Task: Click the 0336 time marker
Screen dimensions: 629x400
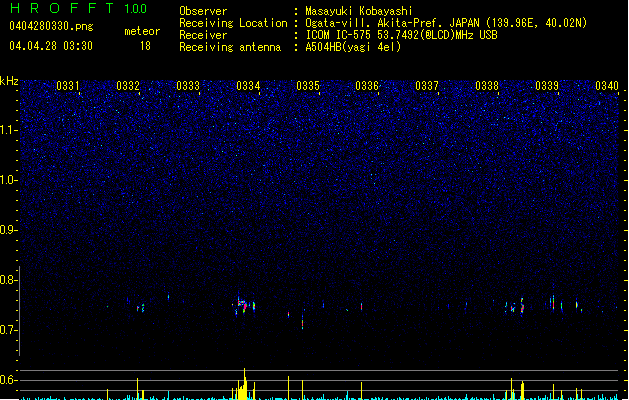Action: click(367, 85)
